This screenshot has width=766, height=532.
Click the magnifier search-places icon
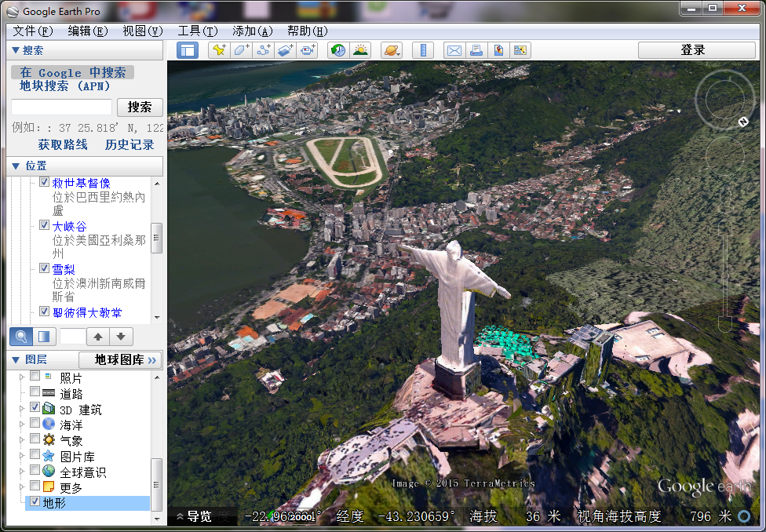21,337
